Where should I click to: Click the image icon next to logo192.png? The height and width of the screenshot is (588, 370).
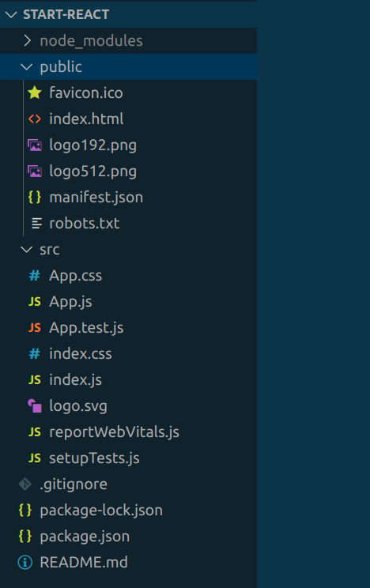pos(35,145)
